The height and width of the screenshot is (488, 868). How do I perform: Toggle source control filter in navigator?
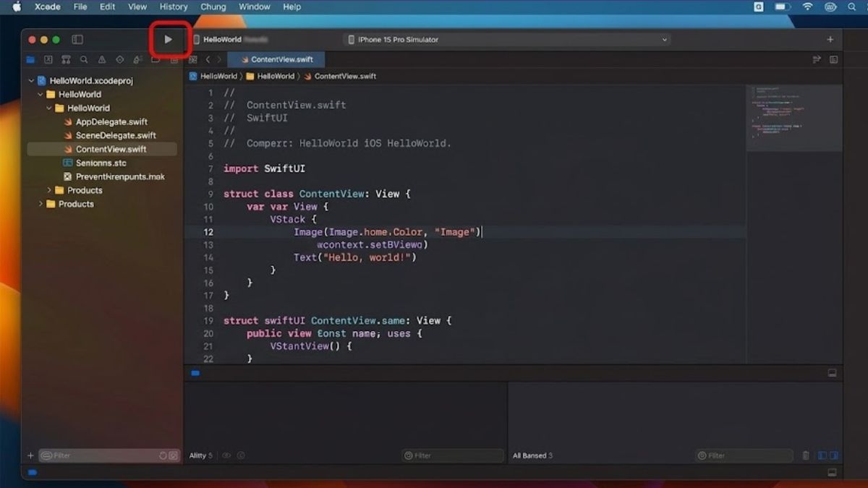point(173,455)
